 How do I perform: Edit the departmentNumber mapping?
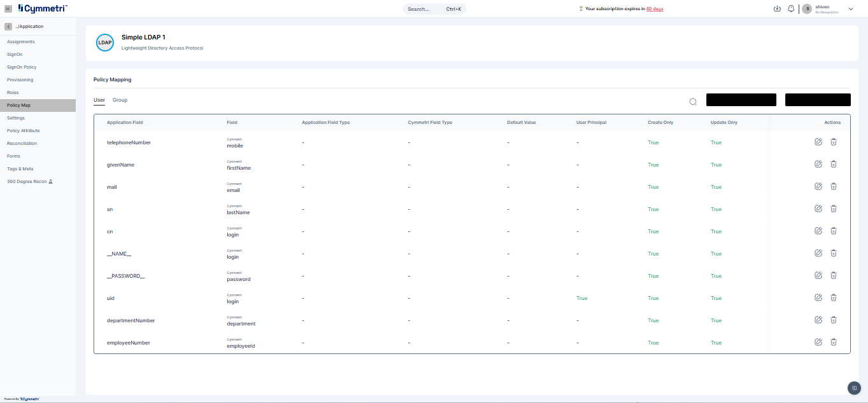pos(818,320)
